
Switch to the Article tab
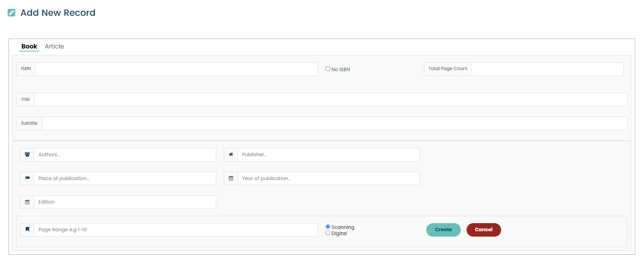pos(54,46)
